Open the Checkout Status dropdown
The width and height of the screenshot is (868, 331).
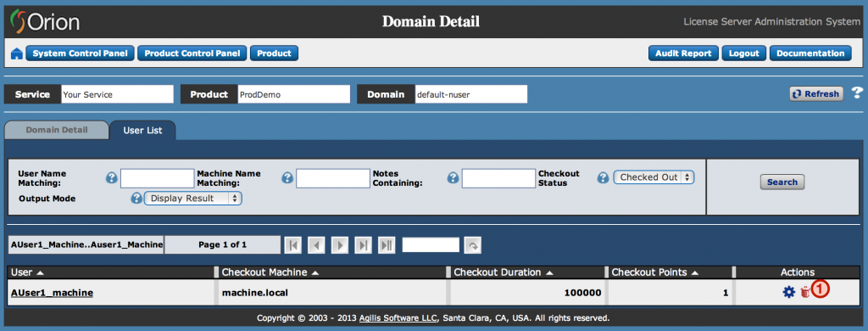(654, 177)
